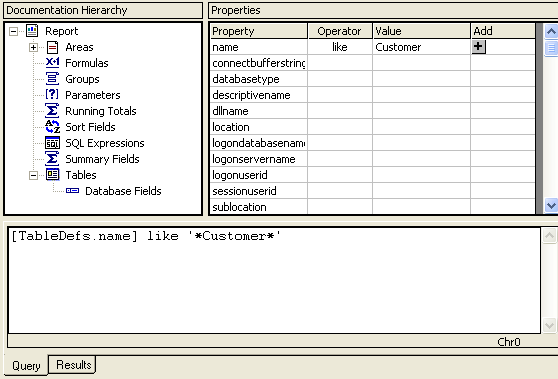Click the query editor scroll-up arrow
This screenshot has width=558, height=379.
click(x=549, y=236)
